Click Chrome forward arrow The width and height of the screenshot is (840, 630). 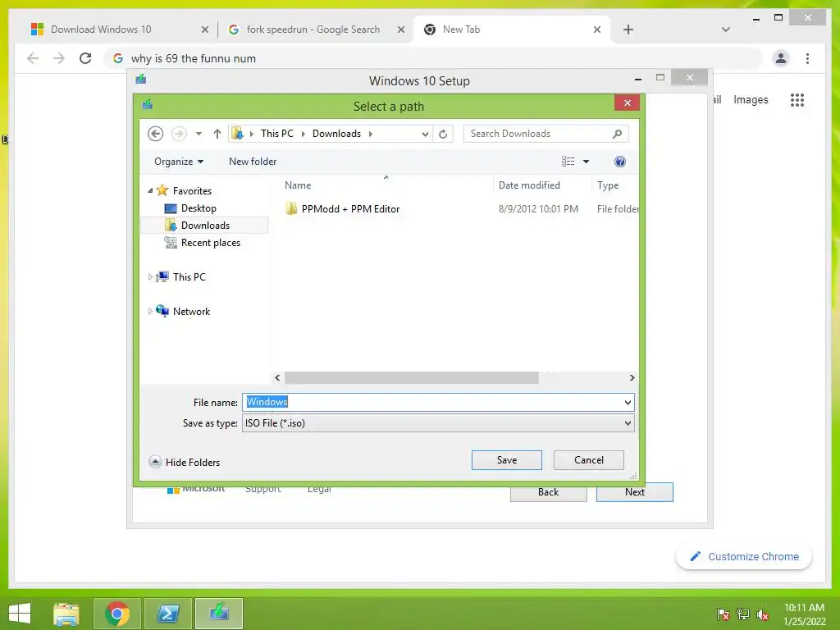59,58
